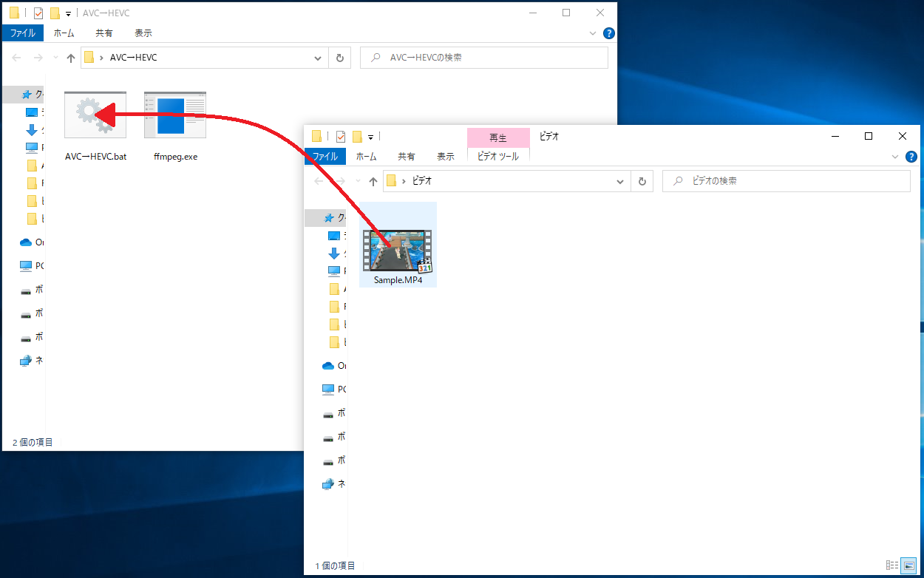
Task: Select Desktop item in AVC→HEVC sidebar
Action: click(x=33, y=112)
